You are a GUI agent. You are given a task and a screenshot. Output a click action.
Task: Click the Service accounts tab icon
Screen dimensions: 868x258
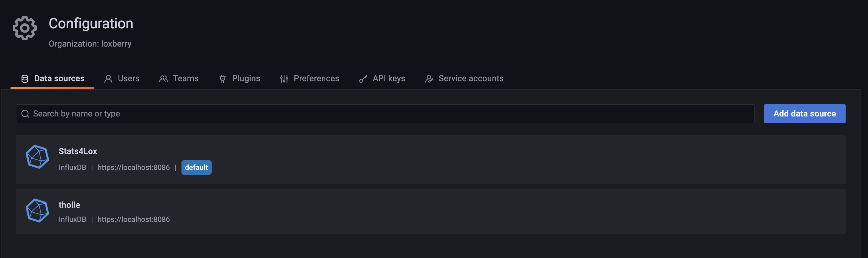click(429, 79)
